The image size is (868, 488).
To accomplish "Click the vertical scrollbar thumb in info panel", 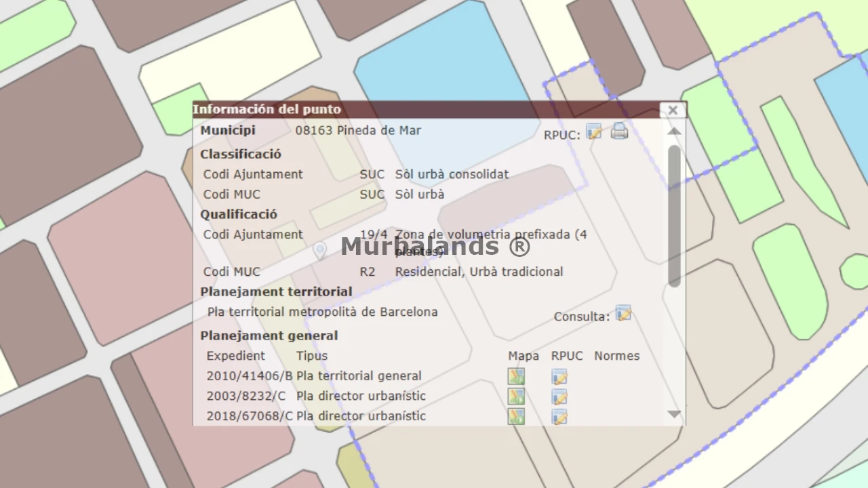I will (x=673, y=216).
